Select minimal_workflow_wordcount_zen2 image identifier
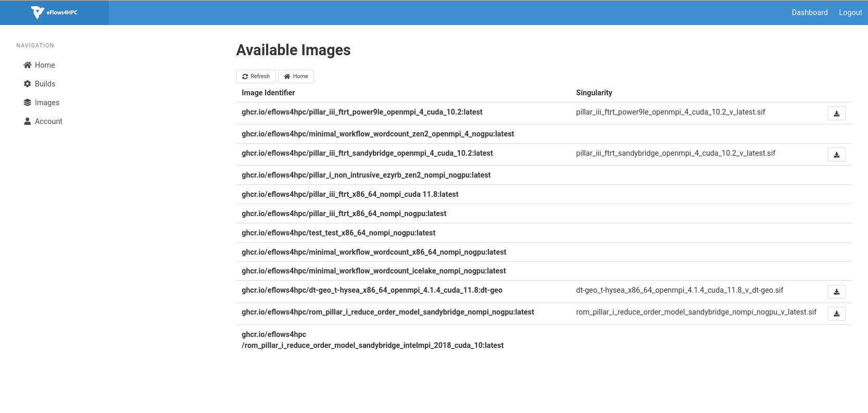This screenshot has width=868, height=413. pyautogui.click(x=378, y=134)
